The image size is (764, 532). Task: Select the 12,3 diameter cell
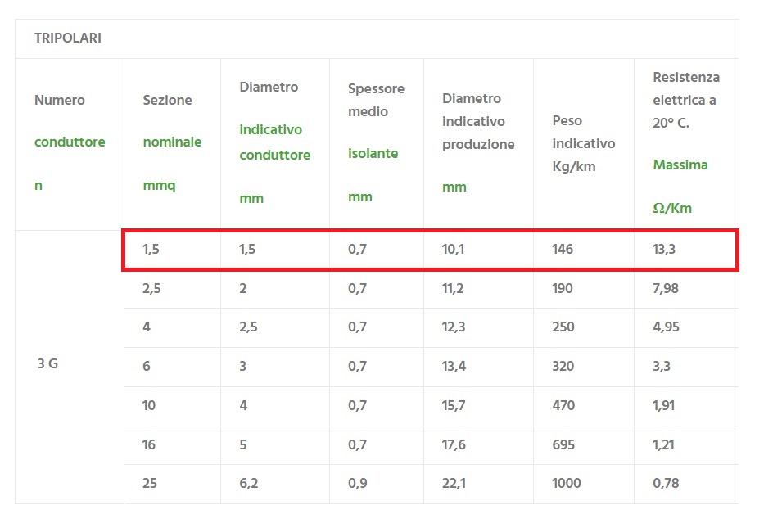click(x=454, y=327)
